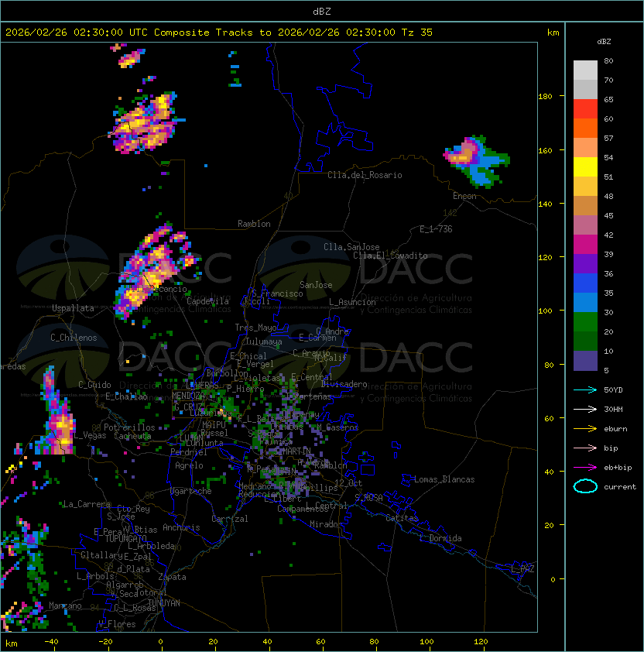Click the '12_Oct' map label

(x=348, y=483)
